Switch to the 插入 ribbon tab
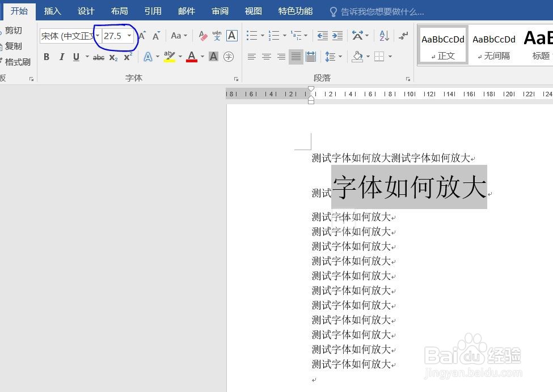The height and width of the screenshot is (392, 553). [x=52, y=11]
